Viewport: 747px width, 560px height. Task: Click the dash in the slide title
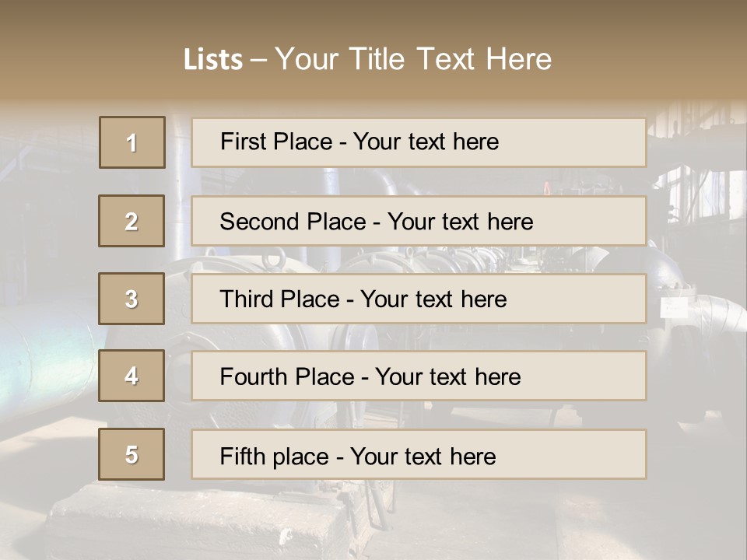point(259,60)
